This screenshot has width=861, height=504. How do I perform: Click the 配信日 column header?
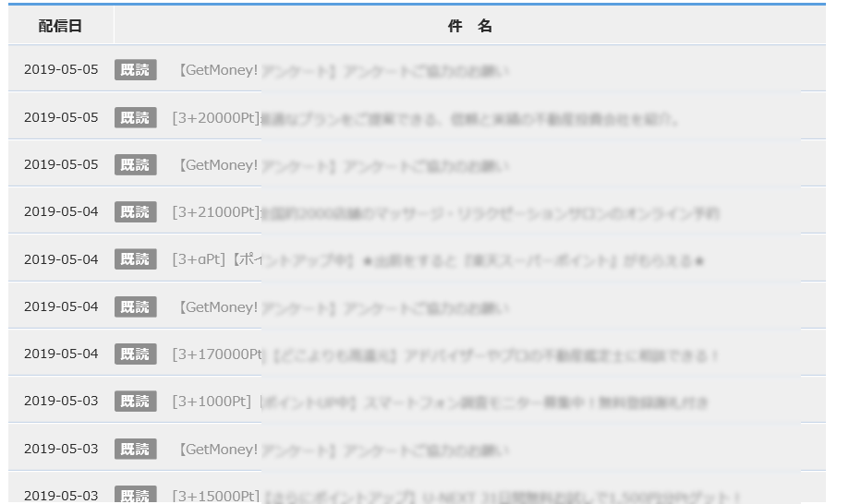coord(60,26)
